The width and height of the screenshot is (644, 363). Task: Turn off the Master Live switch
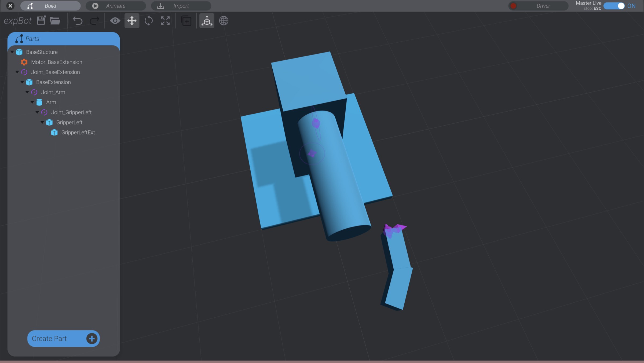(x=614, y=6)
